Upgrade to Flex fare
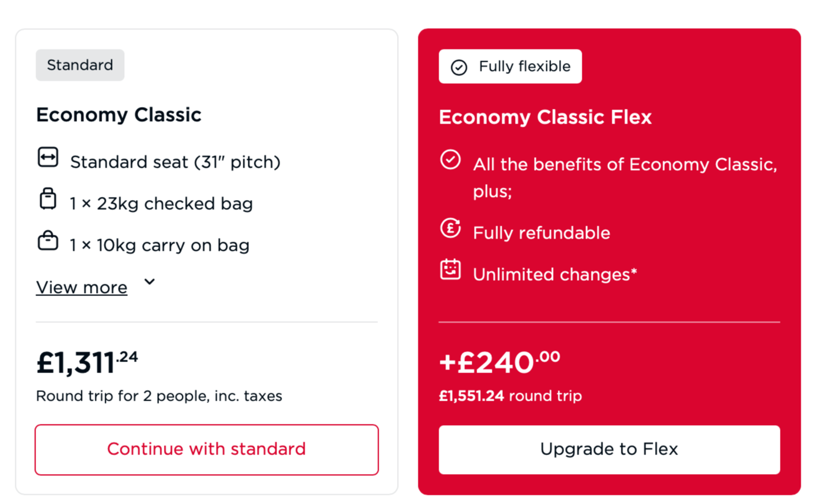The image size is (816, 504). (609, 450)
